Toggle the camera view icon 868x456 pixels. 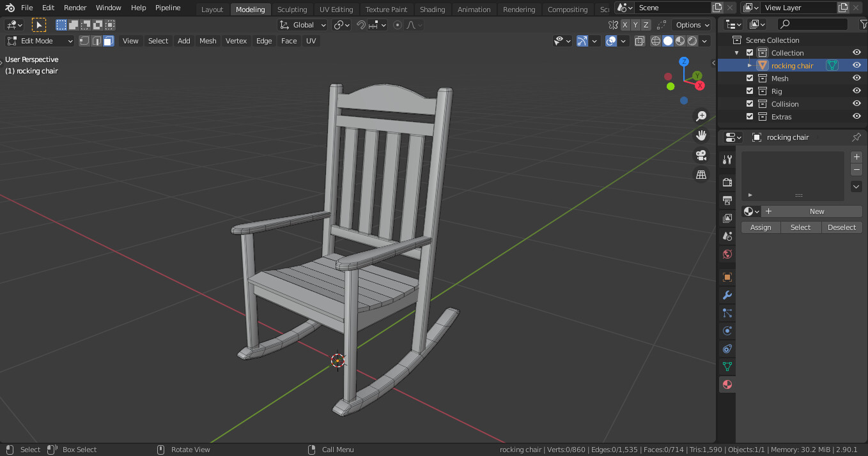pyautogui.click(x=701, y=155)
